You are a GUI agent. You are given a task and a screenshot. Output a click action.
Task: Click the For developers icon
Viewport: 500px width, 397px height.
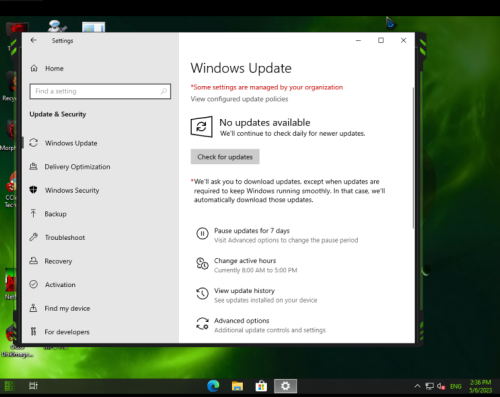[x=33, y=331]
